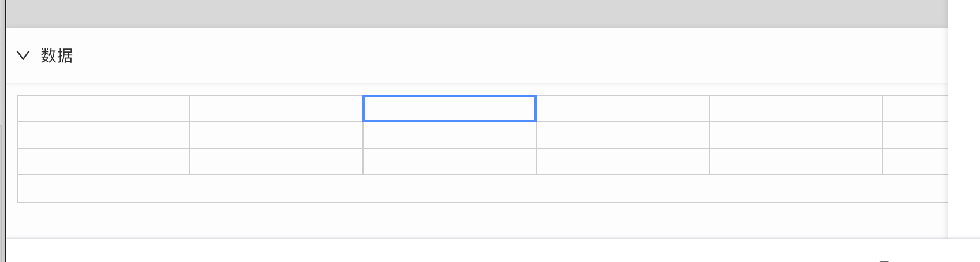Image resolution: width=980 pixels, height=262 pixels.
Task: Select third-row cell in the fifth column
Action: coord(796,162)
